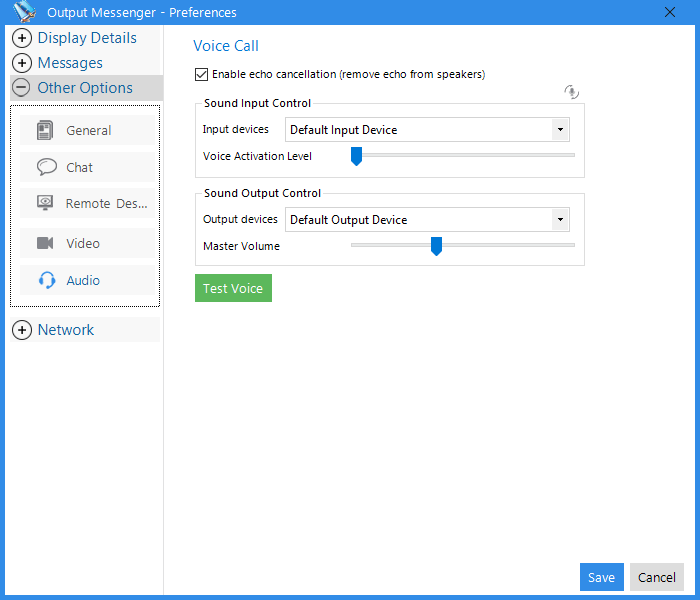Click the Voice Activation Level slider handle
The height and width of the screenshot is (600, 700).
[x=356, y=156]
